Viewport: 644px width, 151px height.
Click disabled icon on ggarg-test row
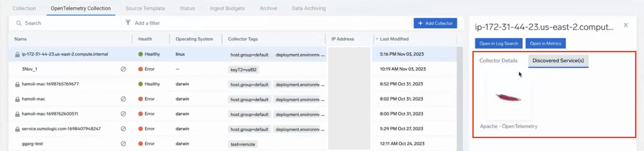(123, 144)
